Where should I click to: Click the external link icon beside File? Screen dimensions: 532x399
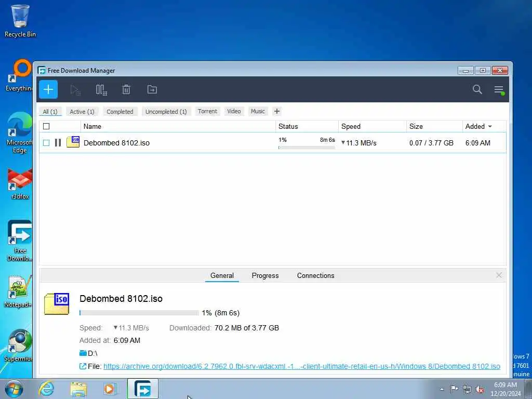[83, 366]
